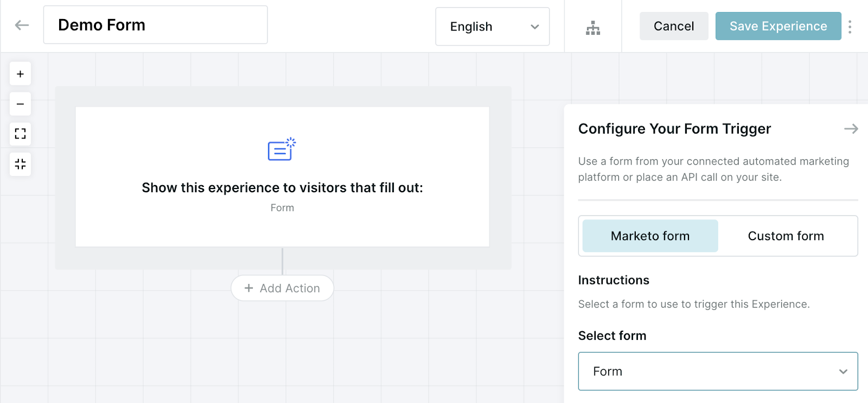Go back using the left arrow icon
This screenshot has width=868, height=403.
[22, 25]
